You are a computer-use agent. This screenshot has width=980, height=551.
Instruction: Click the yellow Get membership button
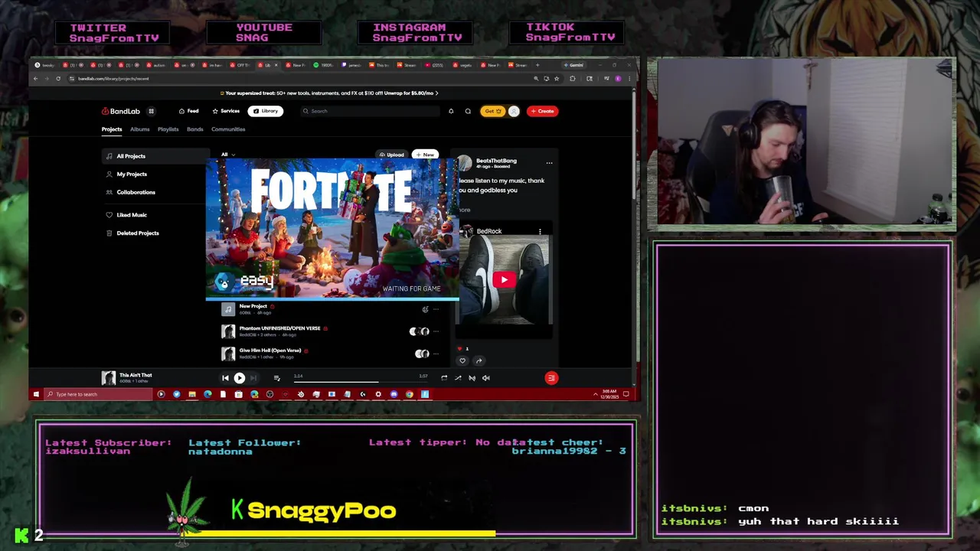click(492, 111)
